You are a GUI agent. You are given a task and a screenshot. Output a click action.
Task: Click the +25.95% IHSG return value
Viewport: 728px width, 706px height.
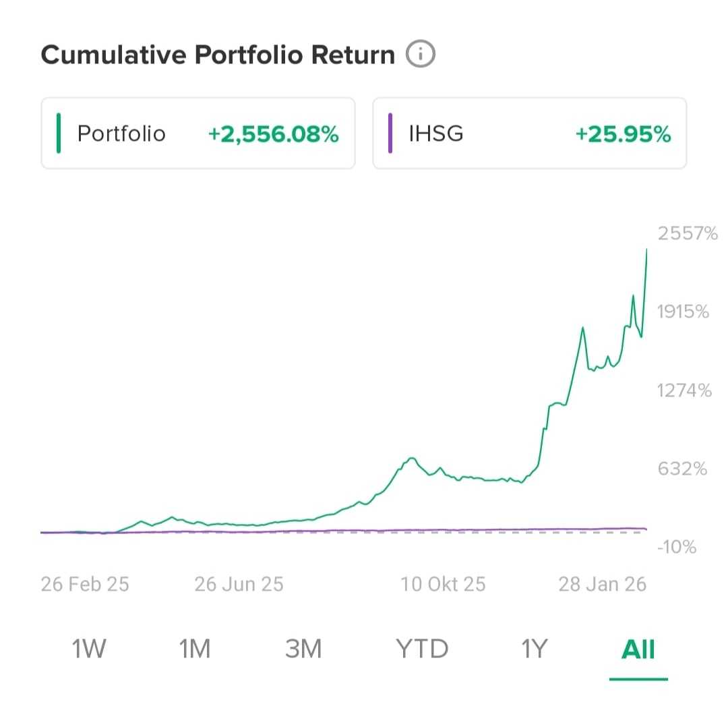coord(623,134)
